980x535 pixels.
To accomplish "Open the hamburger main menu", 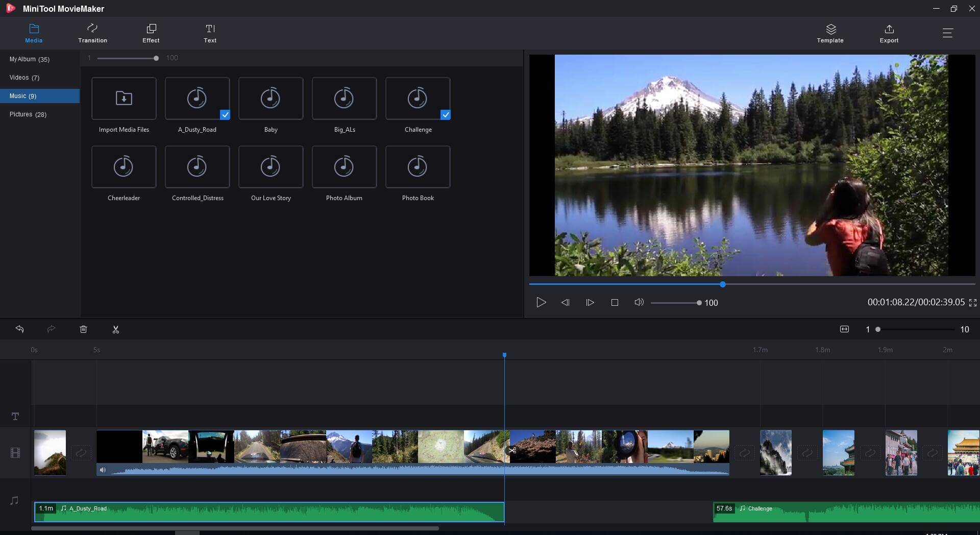I will [947, 33].
